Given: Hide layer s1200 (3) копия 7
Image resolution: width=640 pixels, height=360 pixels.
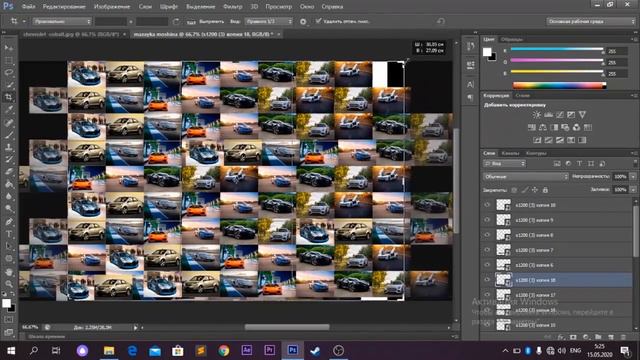Looking at the screenshot, I should (x=487, y=250).
